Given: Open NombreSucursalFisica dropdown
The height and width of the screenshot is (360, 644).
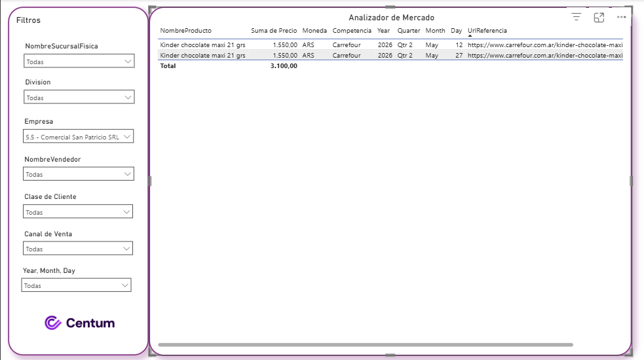Looking at the screenshot, I should point(79,61).
